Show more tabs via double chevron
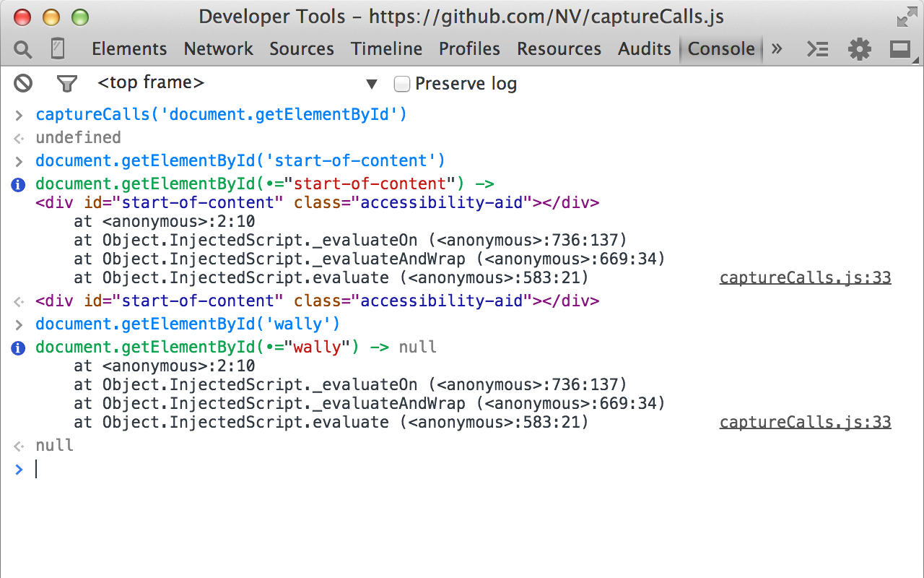 [777, 48]
